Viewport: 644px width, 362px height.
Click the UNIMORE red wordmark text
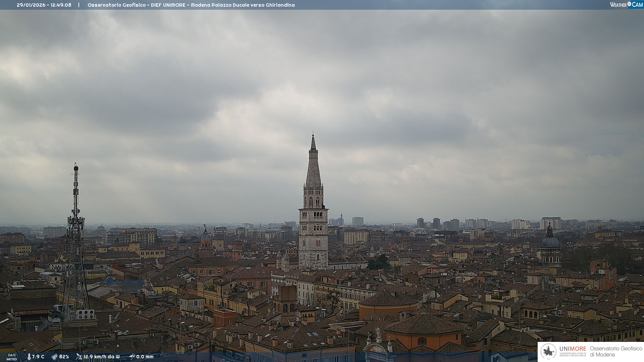coord(573,349)
